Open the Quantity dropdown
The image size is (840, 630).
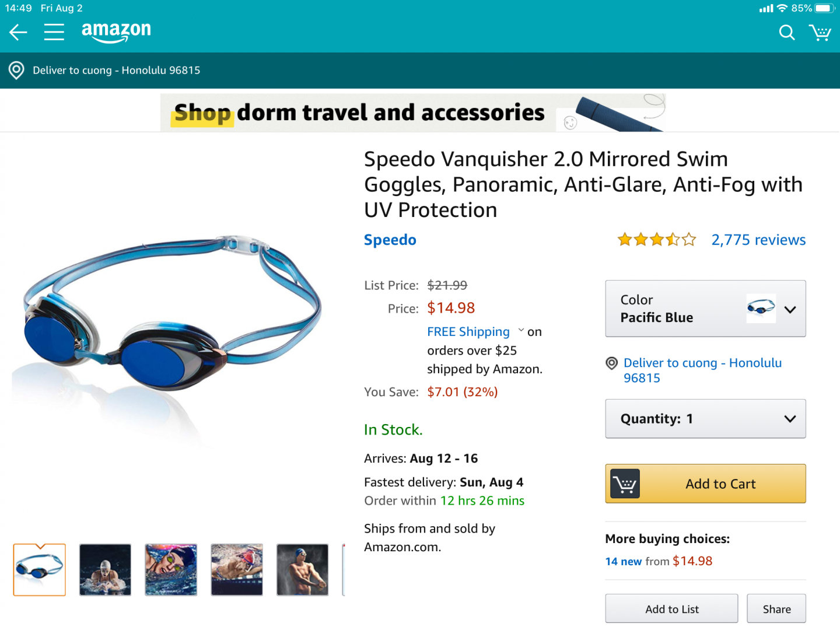coord(705,419)
